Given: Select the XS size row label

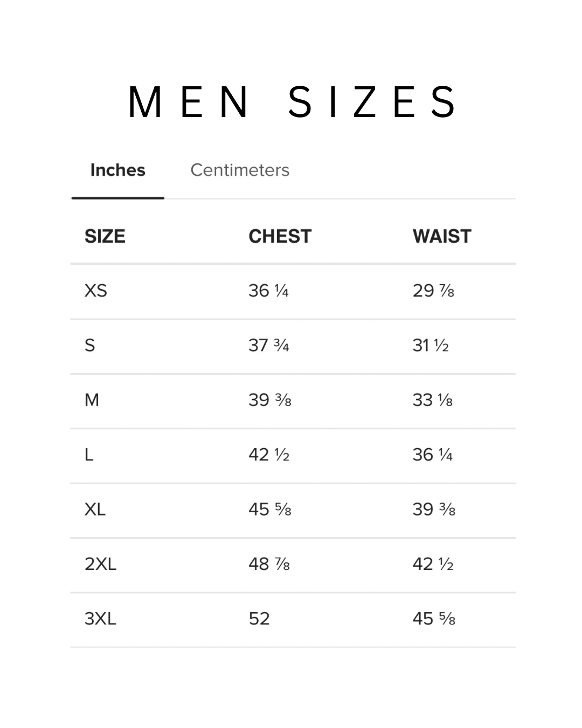Looking at the screenshot, I should point(96,291).
